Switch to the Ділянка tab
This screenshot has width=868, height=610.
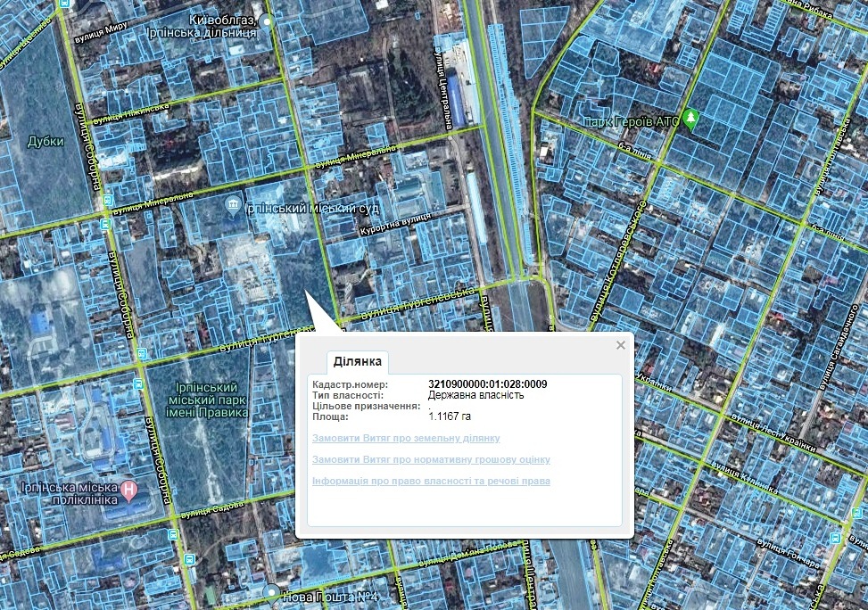(358, 361)
